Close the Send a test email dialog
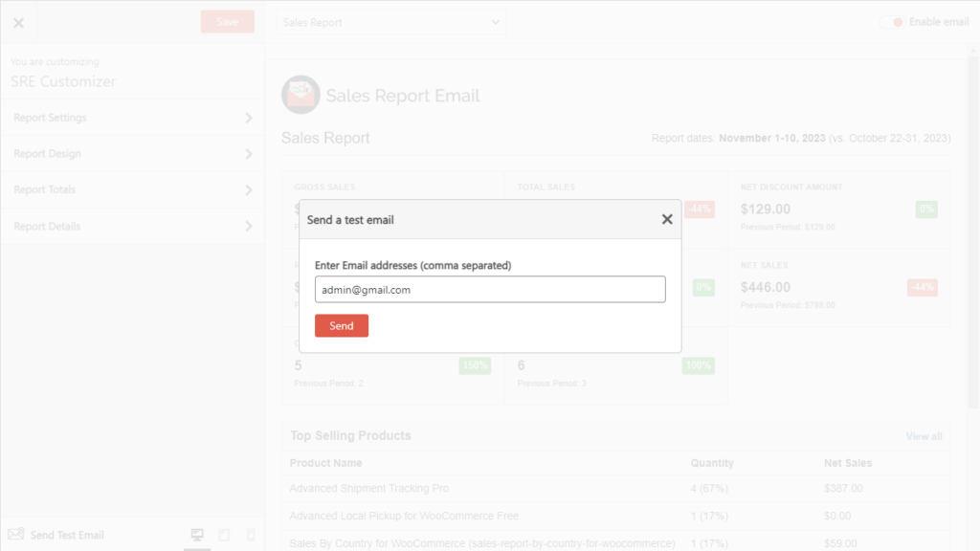The image size is (980, 551). (667, 220)
